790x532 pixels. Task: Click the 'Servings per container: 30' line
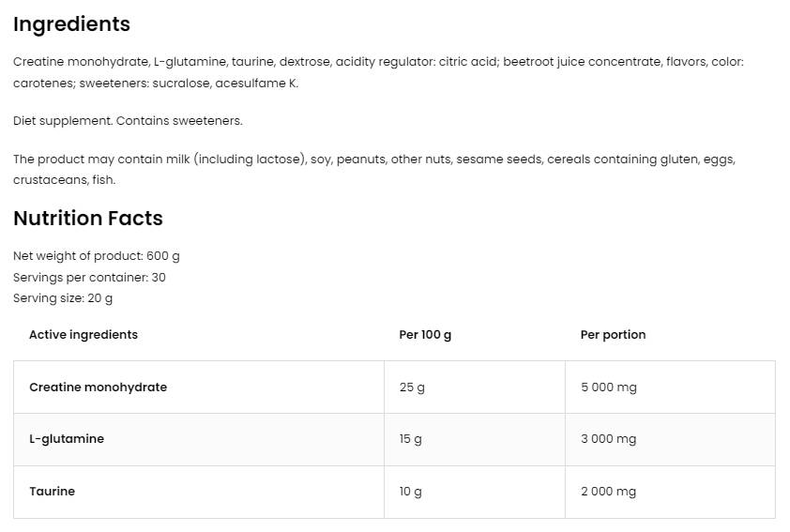(89, 278)
